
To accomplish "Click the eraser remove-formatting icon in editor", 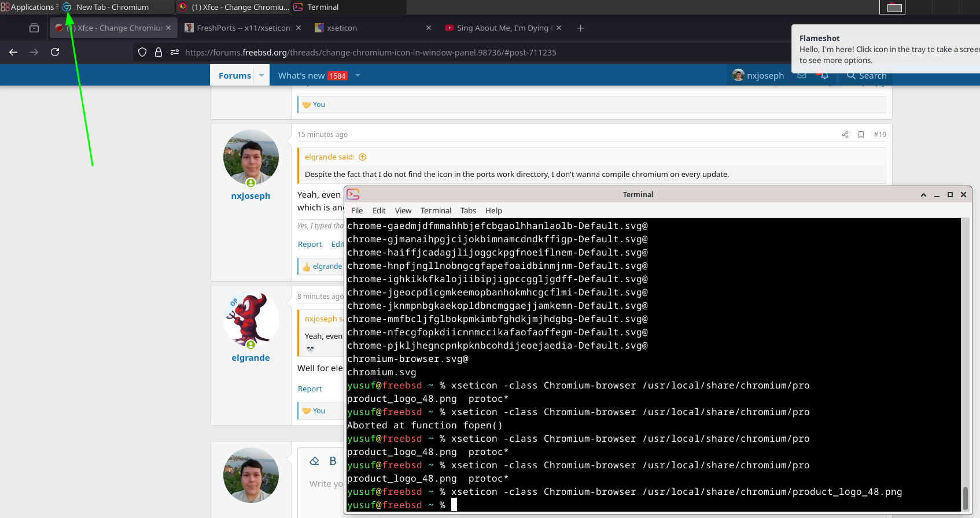I will coord(315,461).
